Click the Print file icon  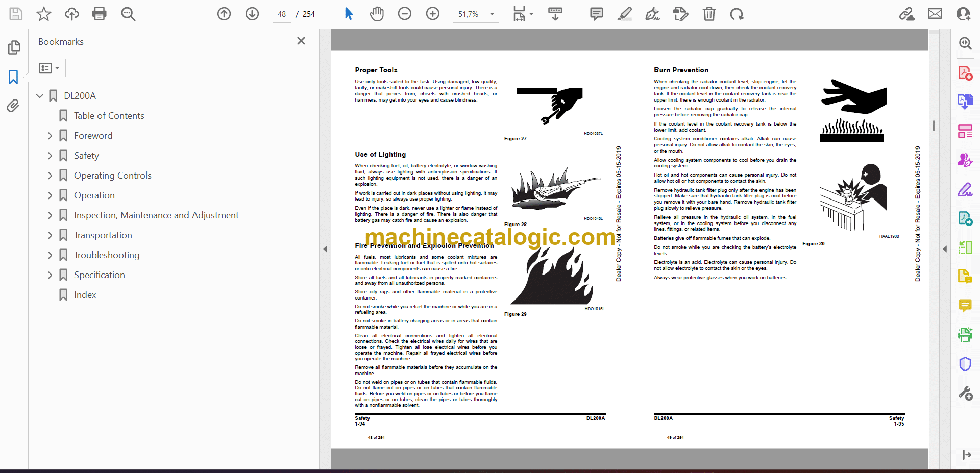99,14
